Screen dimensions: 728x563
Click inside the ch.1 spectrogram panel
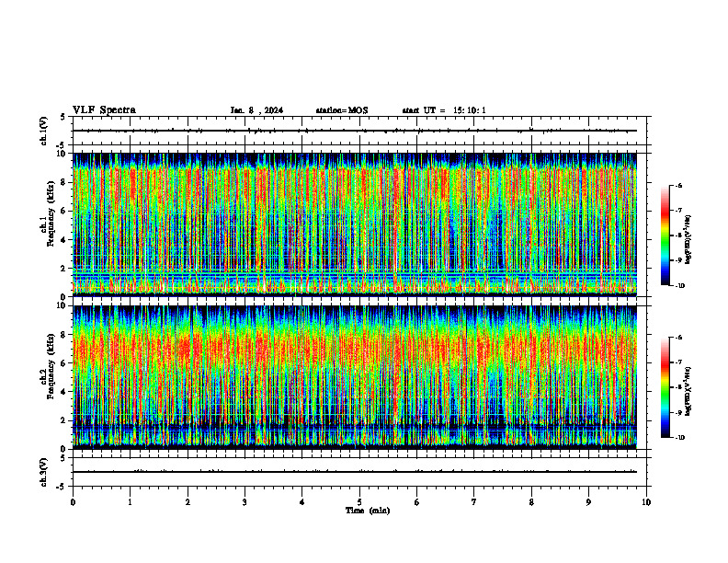pyautogui.click(x=355, y=224)
